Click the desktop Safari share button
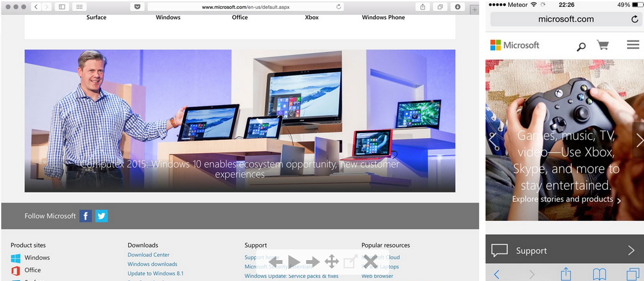Screen dimensions: 644x281 423,6
